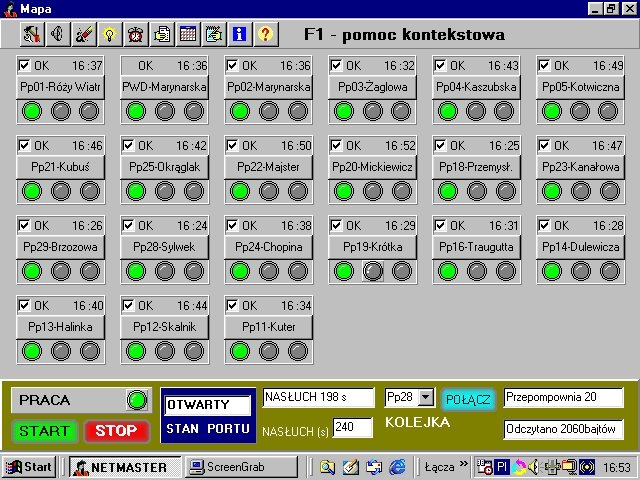Uncheck the OK box above Pp29-Brzozowa
The image size is (640, 480).
pos(24,225)
